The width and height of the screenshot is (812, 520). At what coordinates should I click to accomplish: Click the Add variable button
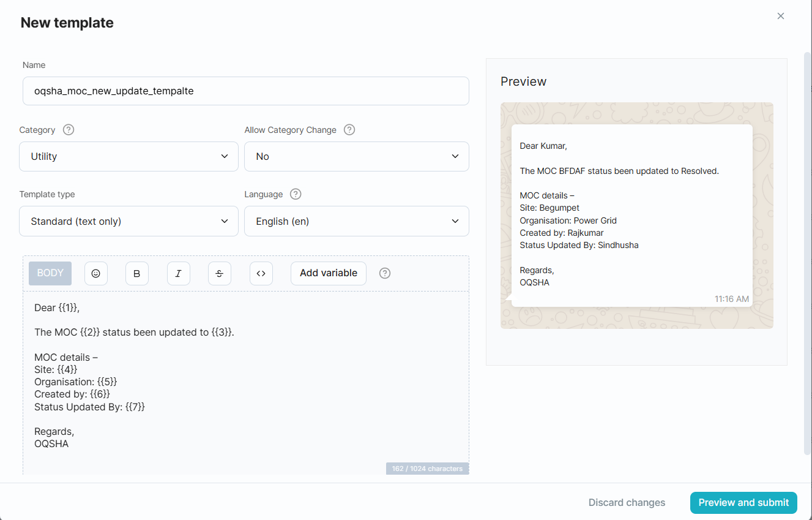click(328, 273)
